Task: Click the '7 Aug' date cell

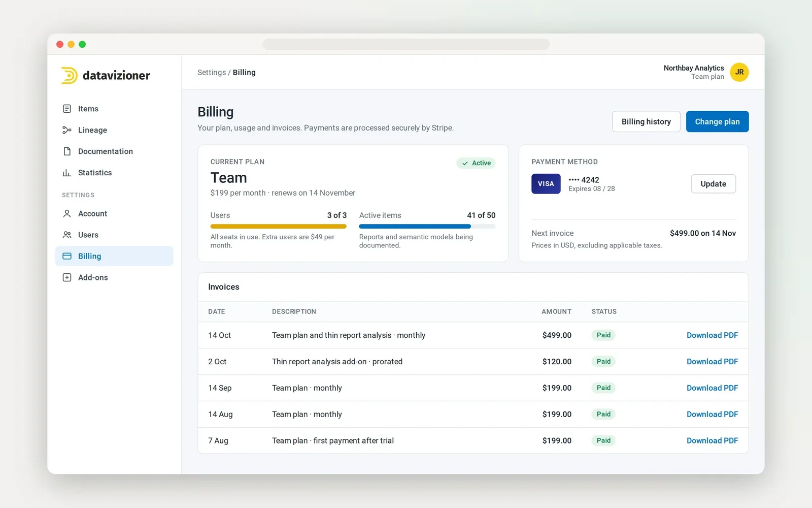Action: 218,441
